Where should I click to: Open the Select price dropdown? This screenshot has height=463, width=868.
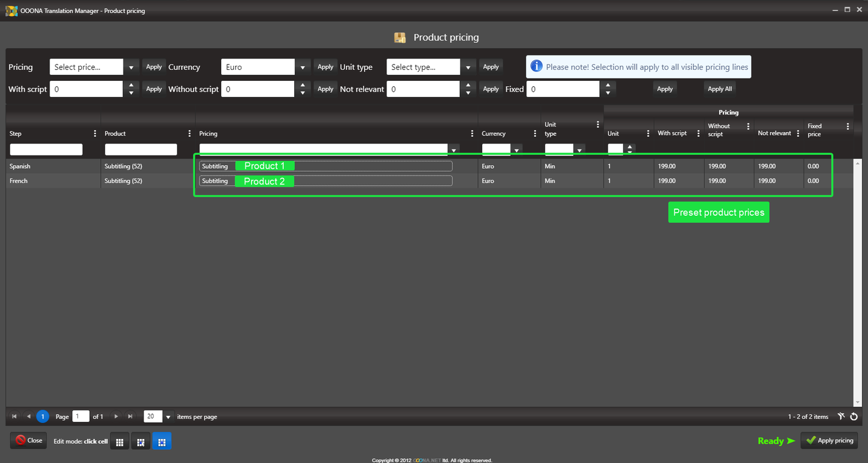point(131,67)
